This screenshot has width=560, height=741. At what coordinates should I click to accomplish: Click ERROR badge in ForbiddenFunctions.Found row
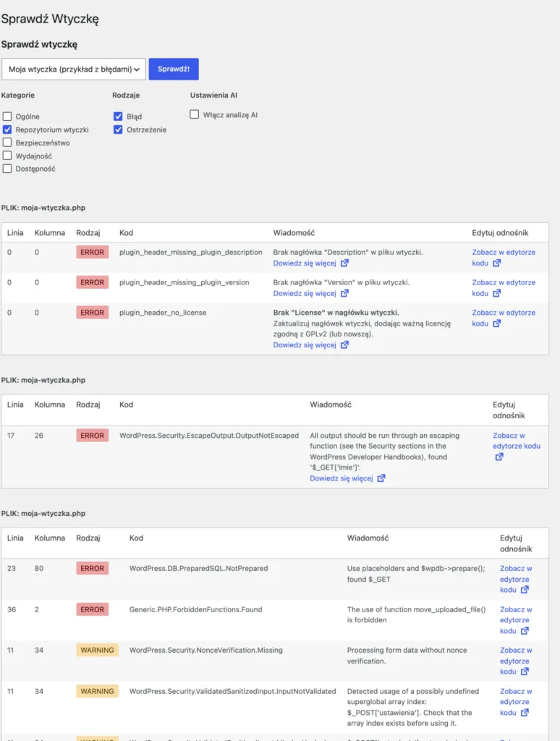pyautogui.click(x=92, y=609)
